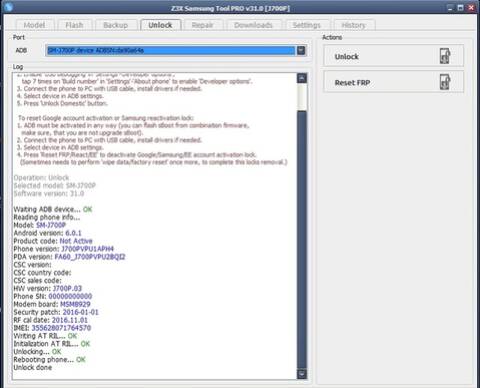480x388 pixels.
Task: Open the Backup tab
Action: pyautogui.click(x=116, y=25)
